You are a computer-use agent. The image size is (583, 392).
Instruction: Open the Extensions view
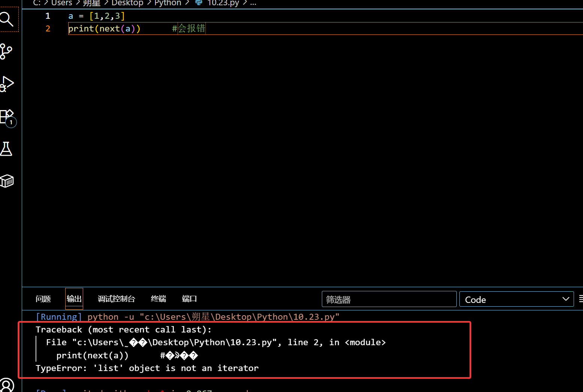pos(7,116)
